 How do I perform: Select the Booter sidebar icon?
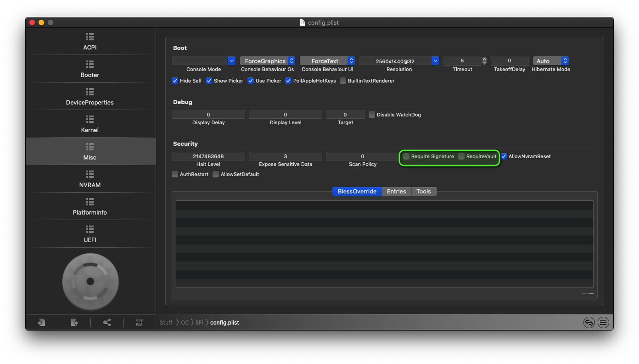(x=90, y=64)
